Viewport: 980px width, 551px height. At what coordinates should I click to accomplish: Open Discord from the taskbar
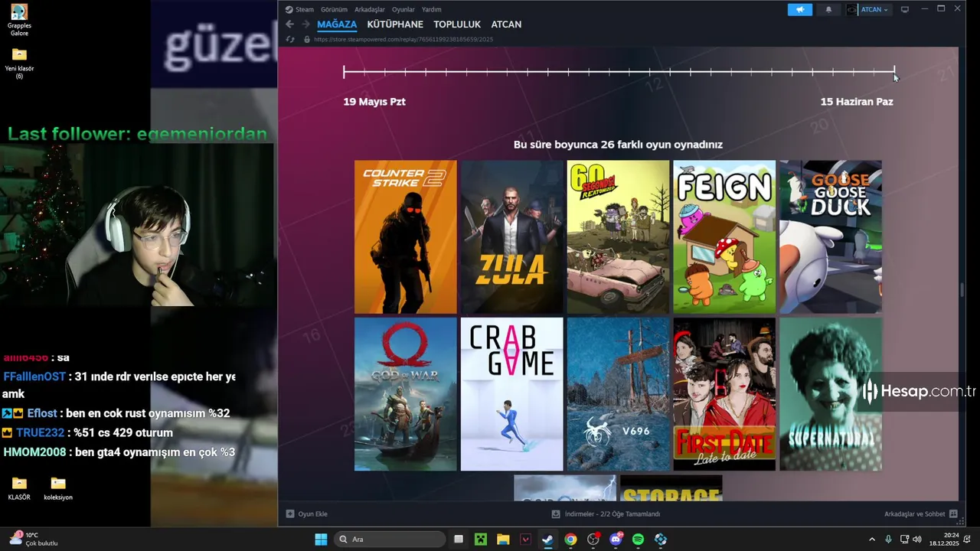tap(616, 540)
